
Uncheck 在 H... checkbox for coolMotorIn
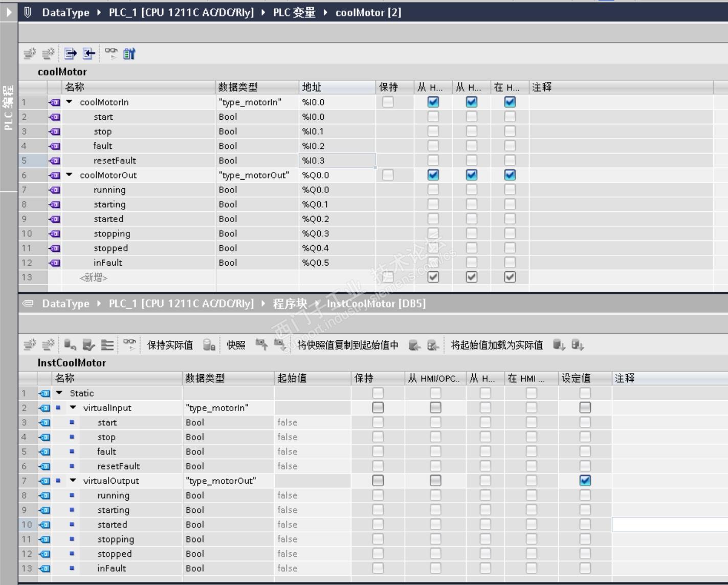pos(510,102)
